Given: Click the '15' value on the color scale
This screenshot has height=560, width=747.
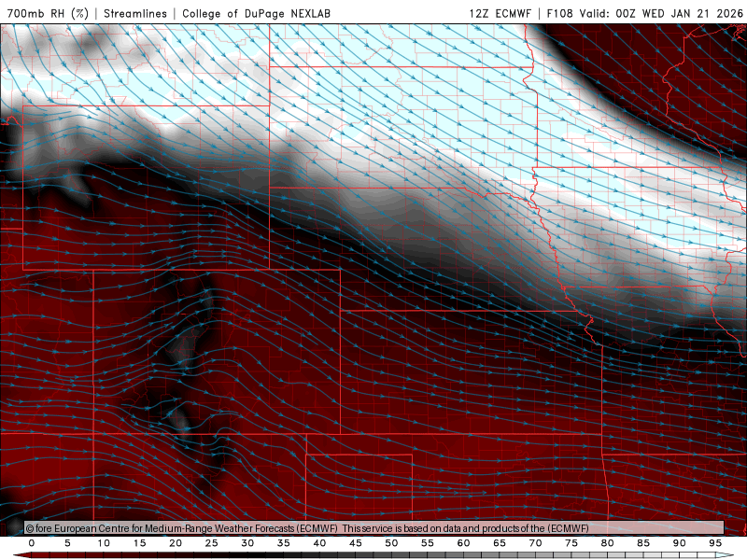Looking at the screenshot, I should 139,543.
